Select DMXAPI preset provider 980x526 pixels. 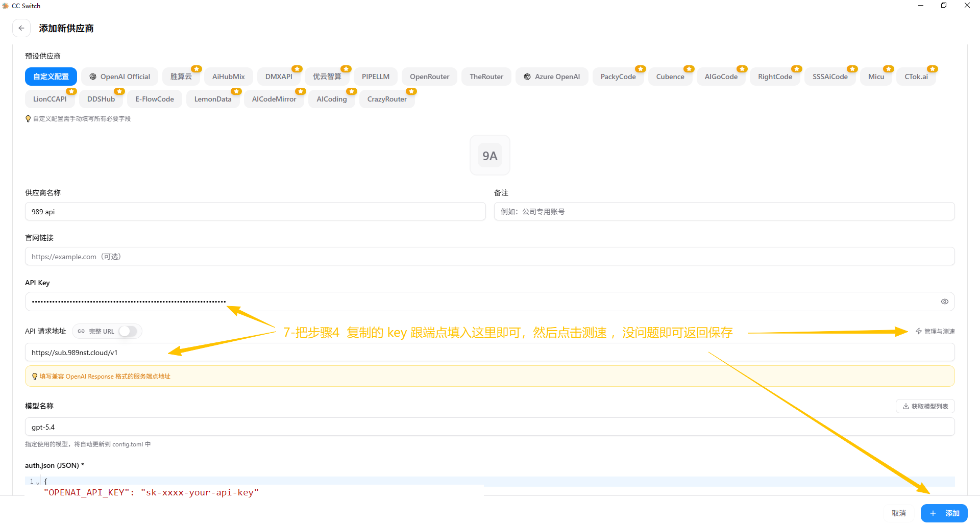[279, 77]
